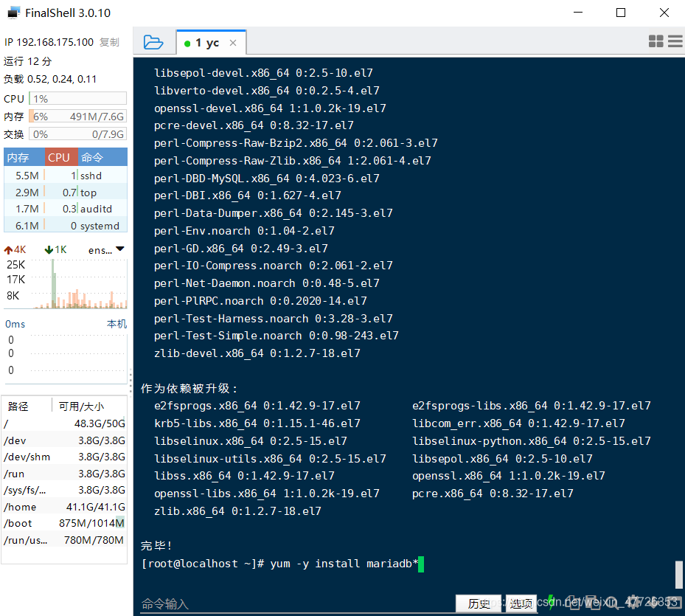Image resolution: width=685 pixels, height=616 pixels.
Task: Open the 选项 options panel
Action: click(521, 603)
